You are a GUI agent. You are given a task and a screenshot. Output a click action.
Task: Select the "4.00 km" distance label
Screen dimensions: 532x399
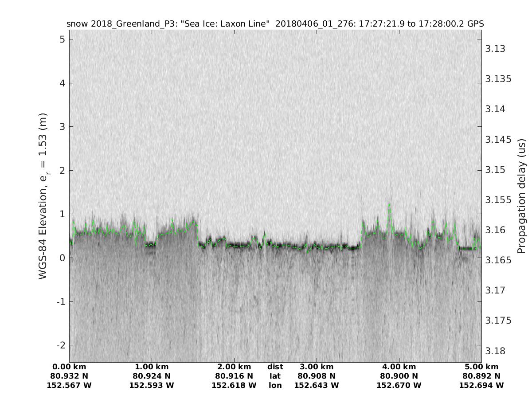[x=399, y=367]
